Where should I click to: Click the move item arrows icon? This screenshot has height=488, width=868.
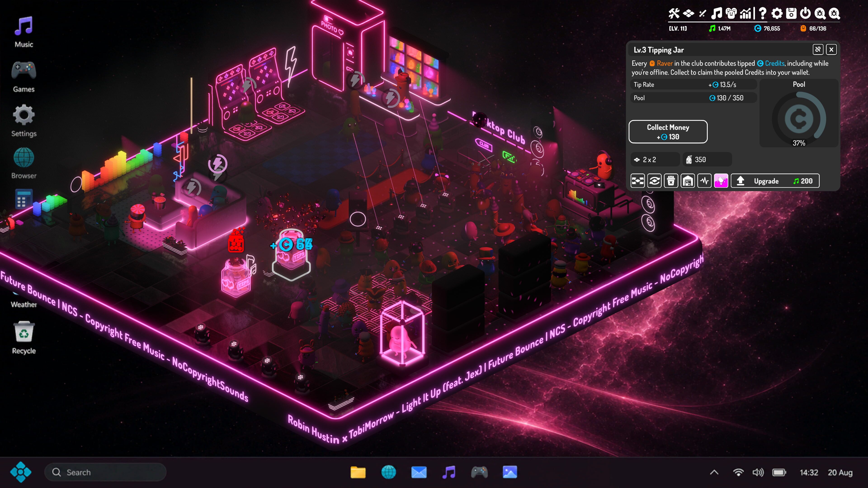[637, 181]
